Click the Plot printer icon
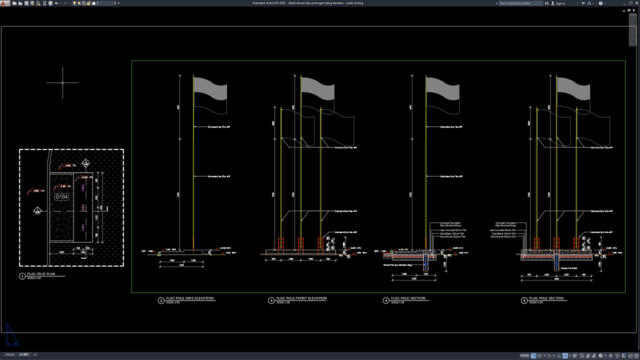Viewport: 640px width, 360px height. tap(51, 3)
